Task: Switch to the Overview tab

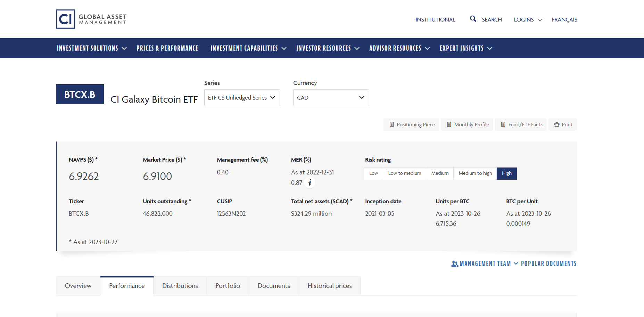Action: pyautogui.click(x=78, y=286)
